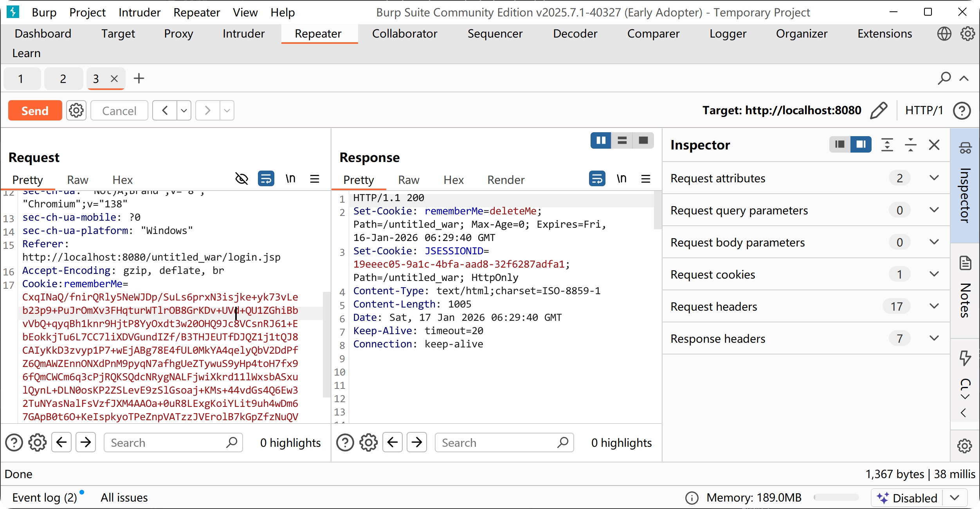
Task: Select combined tabbed view layout
Action: (x=643, y=140)
